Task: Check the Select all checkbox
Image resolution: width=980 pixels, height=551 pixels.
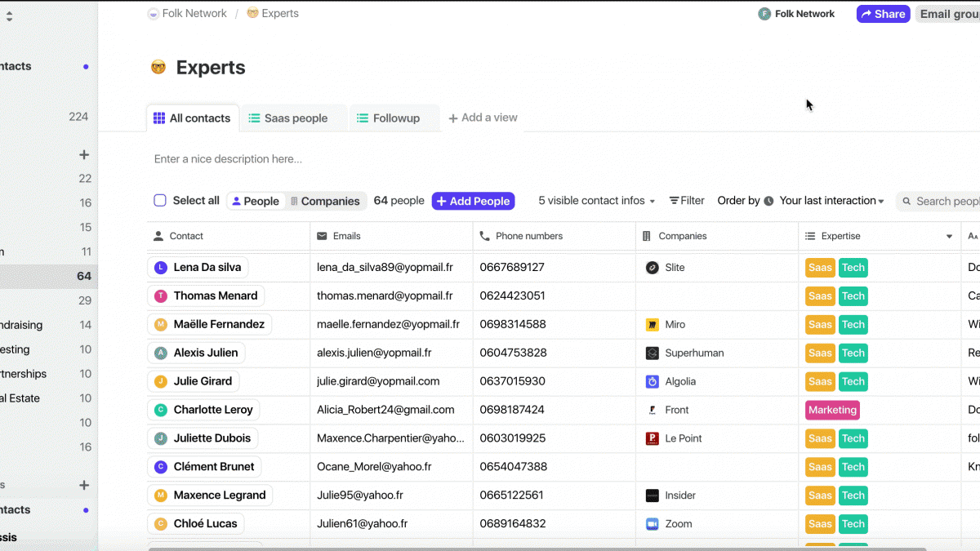Action: 160,201
